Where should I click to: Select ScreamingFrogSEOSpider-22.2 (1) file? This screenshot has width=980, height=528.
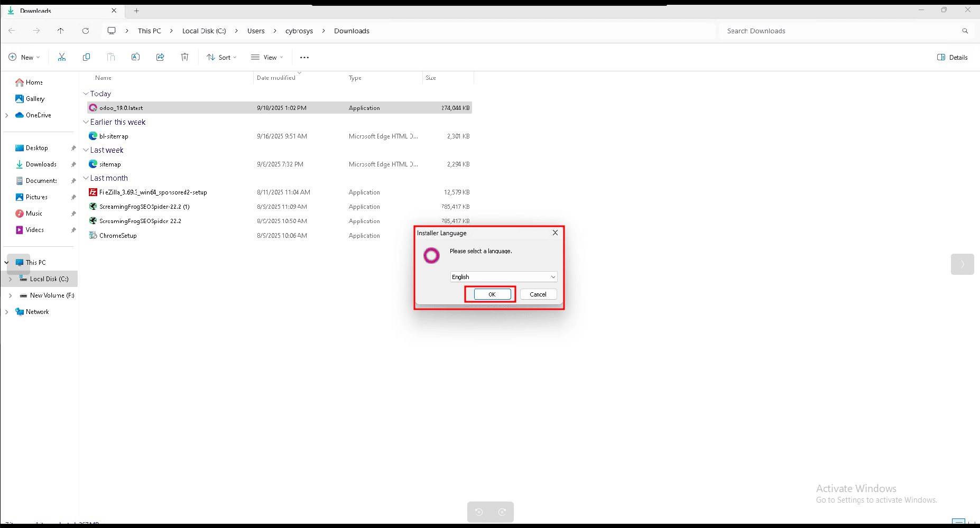[x=279, y=207]
